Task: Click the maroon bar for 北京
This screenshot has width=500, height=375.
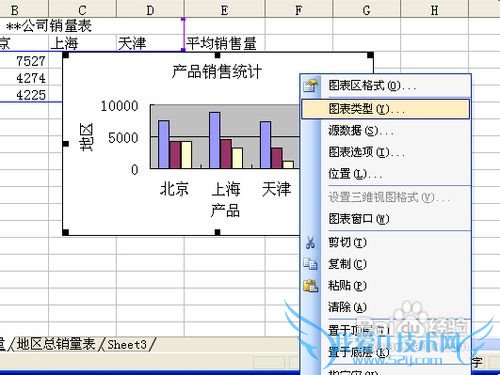Action: [175, 155]
